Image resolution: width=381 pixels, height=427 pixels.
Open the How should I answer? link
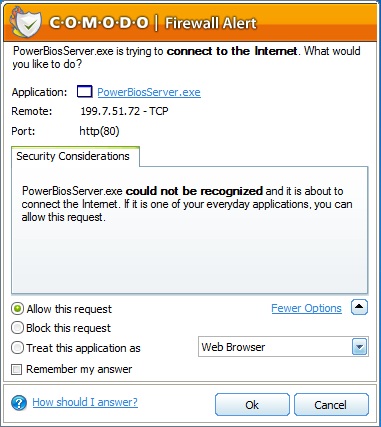click(85, 402)
